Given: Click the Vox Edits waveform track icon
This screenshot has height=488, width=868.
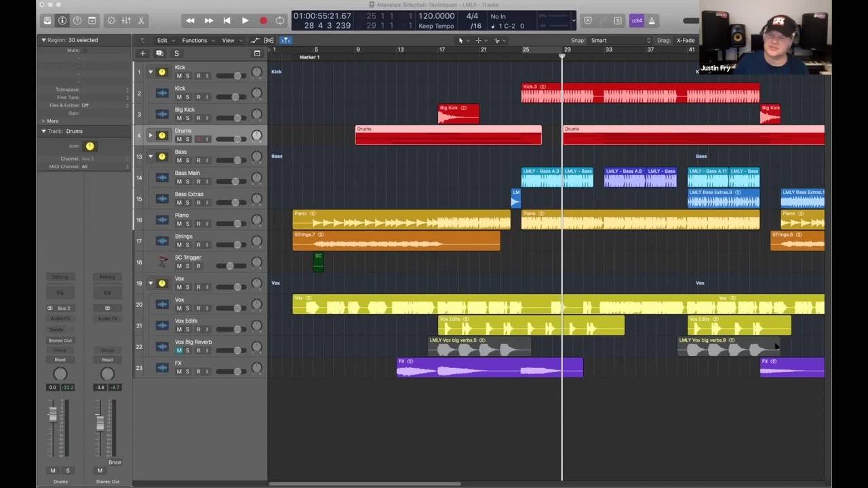Looking at the screenshot, I should tap(162, 325).
